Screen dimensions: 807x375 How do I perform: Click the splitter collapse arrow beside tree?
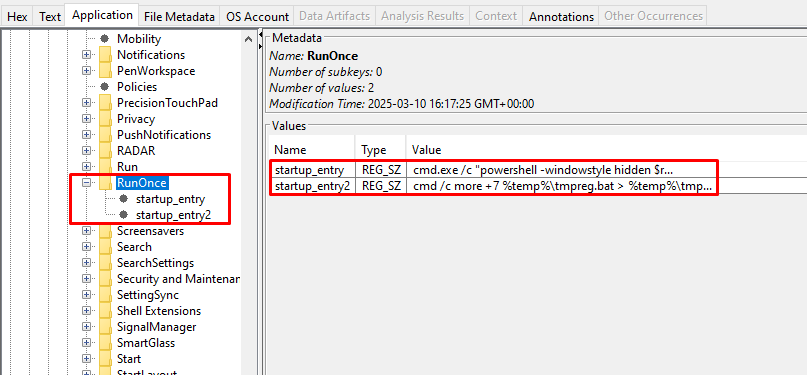(260, 34)
